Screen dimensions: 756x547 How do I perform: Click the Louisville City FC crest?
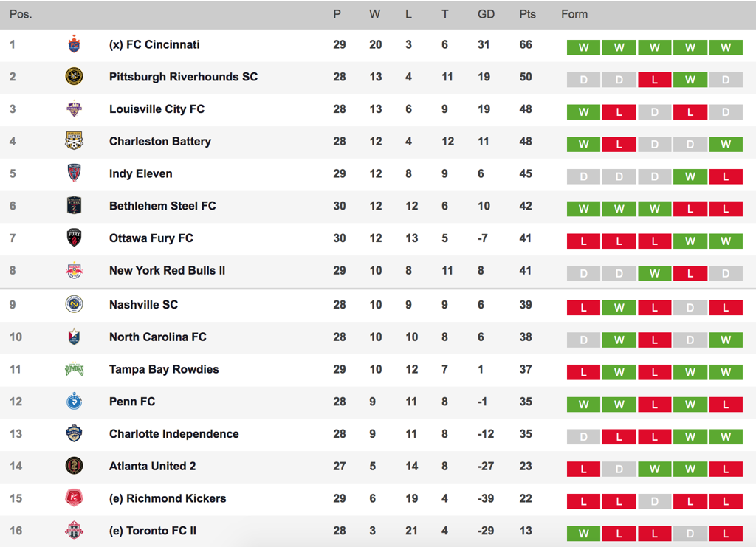74,109
